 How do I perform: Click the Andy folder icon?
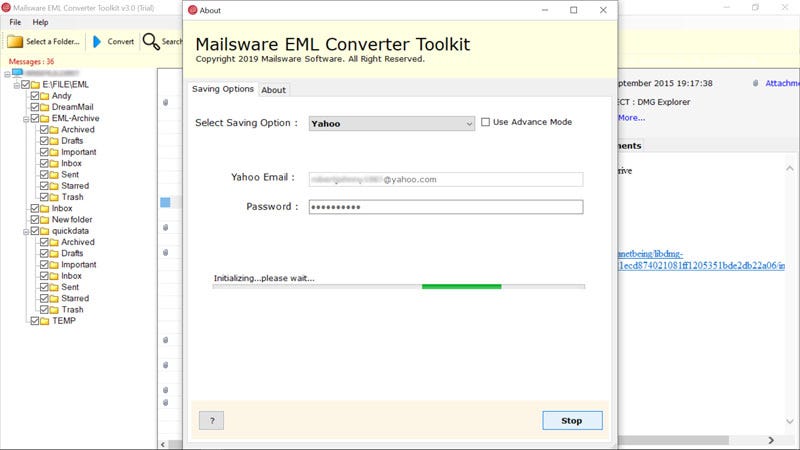coord(45,96)
